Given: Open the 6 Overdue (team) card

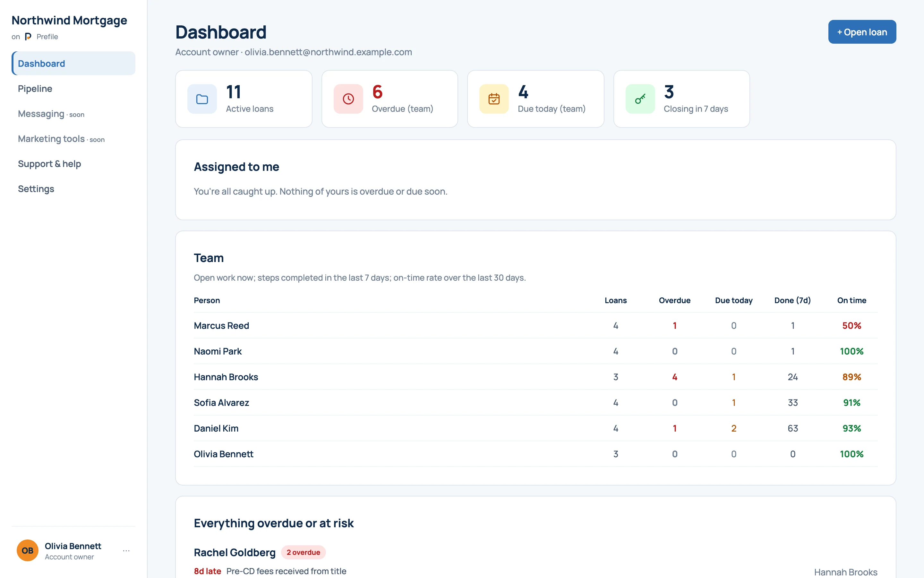Looking at the screenshot, I should click(389, 99).
